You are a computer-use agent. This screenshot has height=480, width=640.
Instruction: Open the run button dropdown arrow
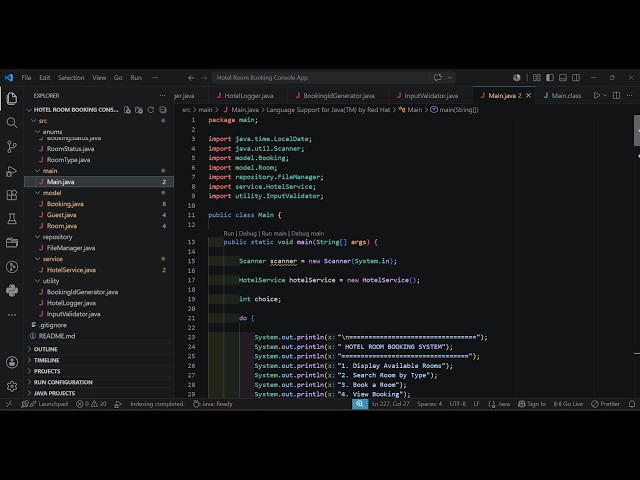point(605,96)
